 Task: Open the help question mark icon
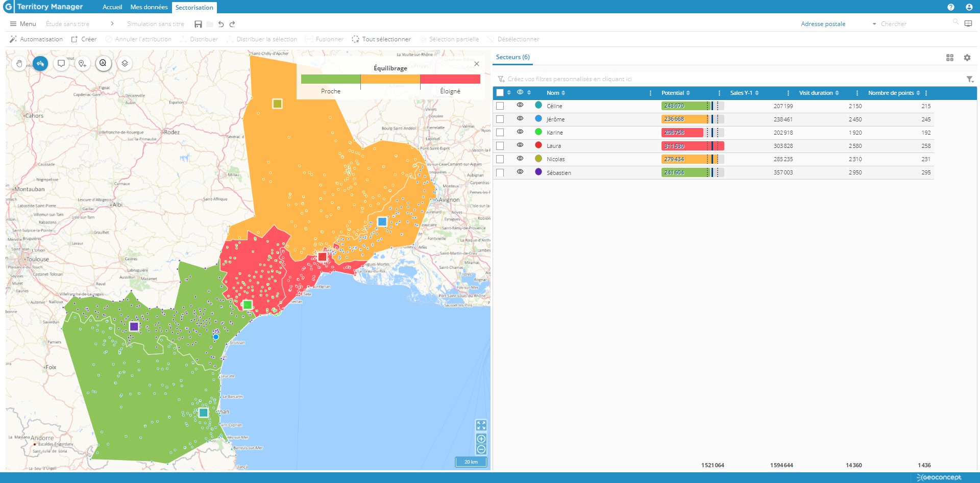950,7
